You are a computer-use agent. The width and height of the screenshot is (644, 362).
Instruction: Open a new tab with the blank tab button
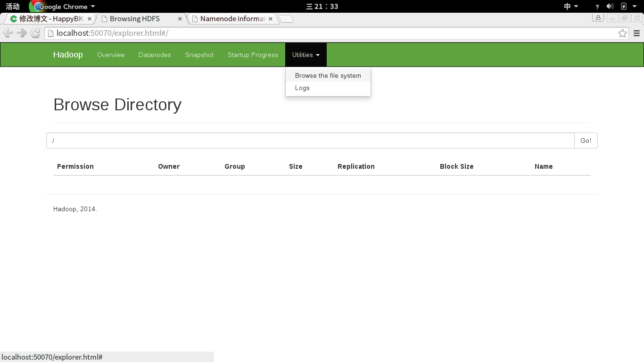tap(286, 19)
